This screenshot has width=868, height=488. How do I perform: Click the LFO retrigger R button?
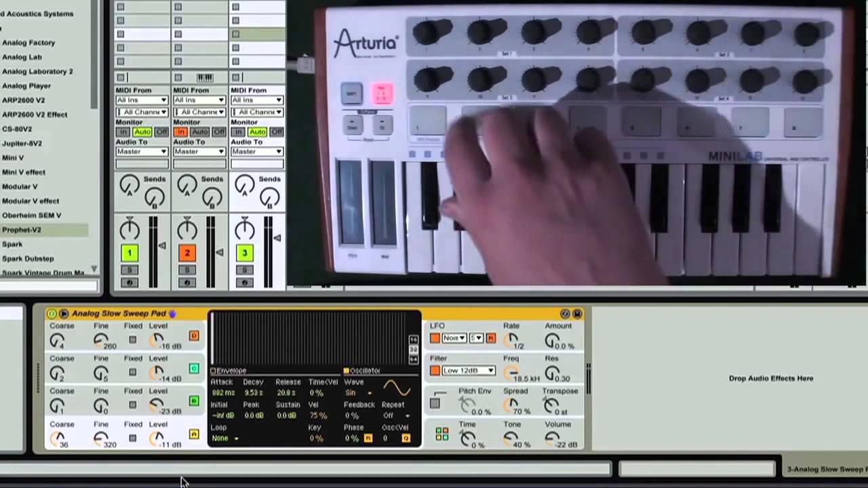tap(491, 338)
